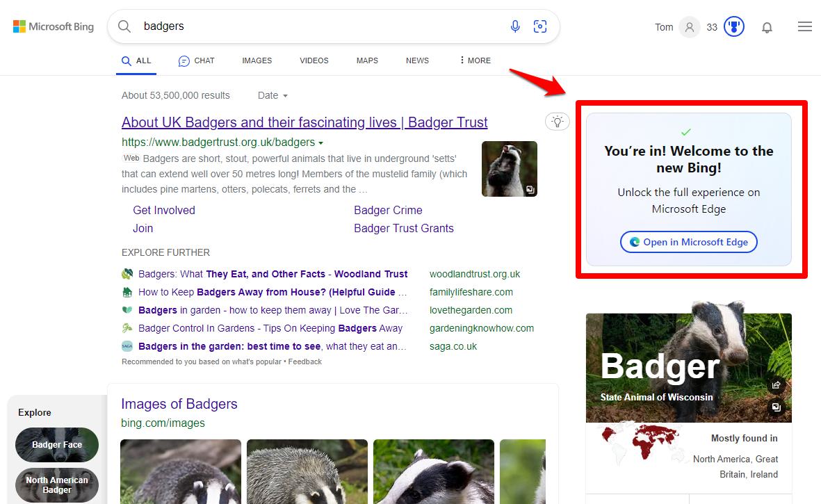Expand the badgertrust.org.uk URL dropdown arrow
This screenshot has height=504, width=821.
click(x=321, y=143)
